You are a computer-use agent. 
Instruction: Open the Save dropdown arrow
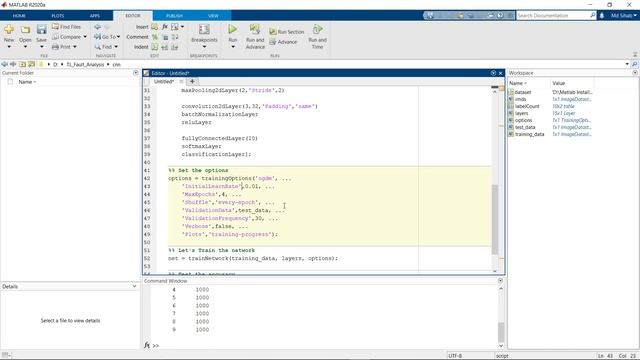[x=41, y=47]
